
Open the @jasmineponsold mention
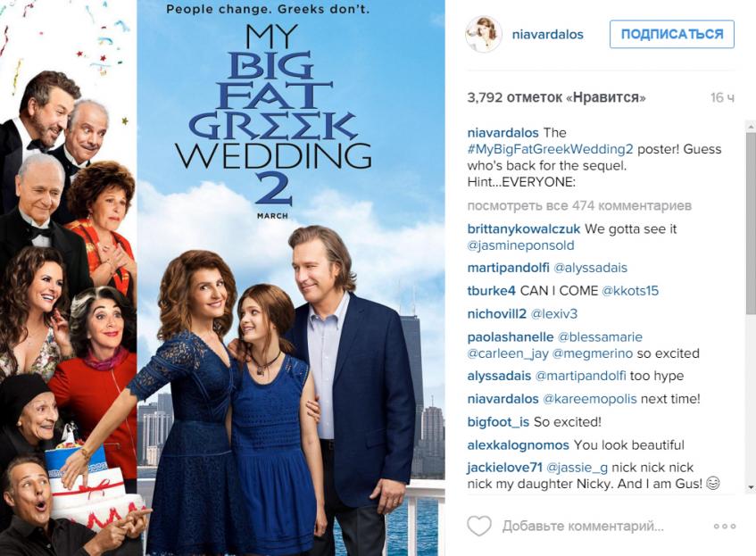tap(520, 245)
